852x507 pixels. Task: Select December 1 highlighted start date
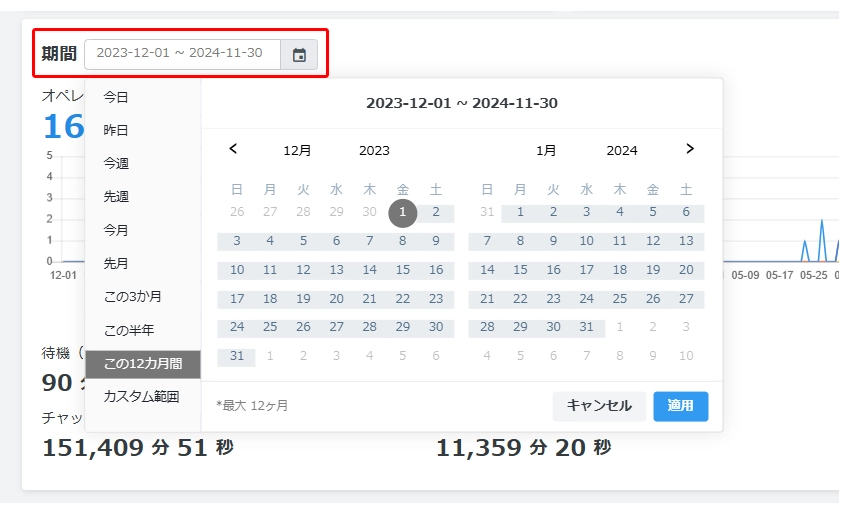click(403, 212)
